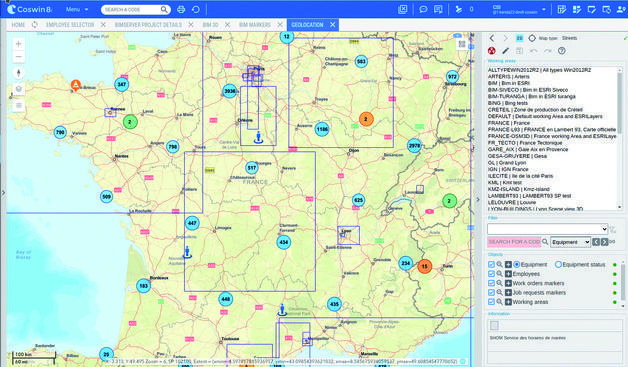Screen dimensions: 628x367
Task: Open the Menu dropdown
Action: (77, 9)
